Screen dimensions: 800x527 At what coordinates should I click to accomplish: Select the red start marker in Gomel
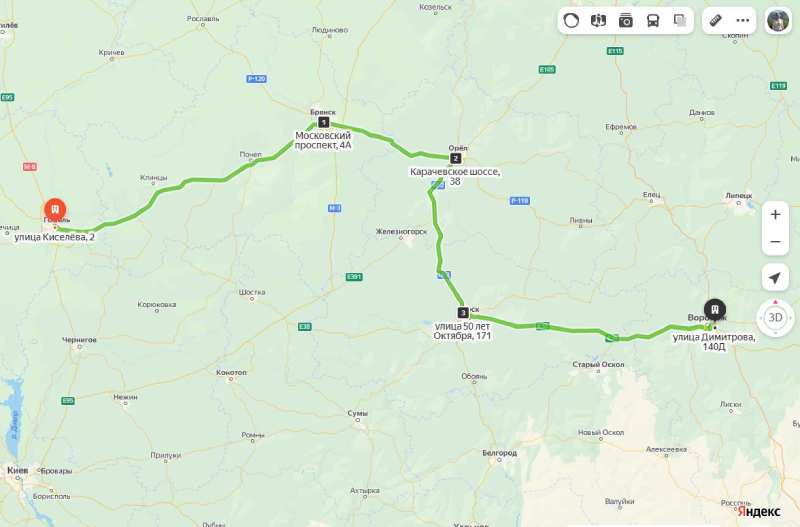click(x=55, y=210)
